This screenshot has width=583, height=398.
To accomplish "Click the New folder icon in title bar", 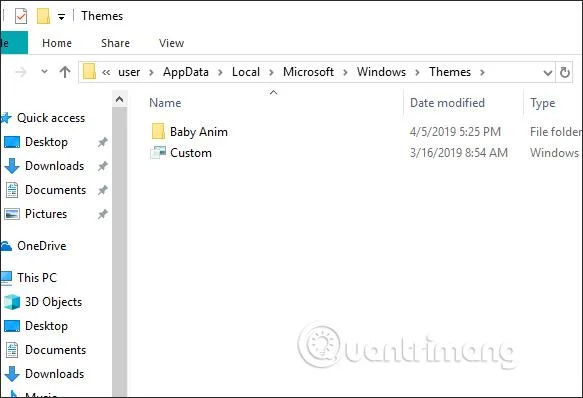I will click(x=44, y=16).
